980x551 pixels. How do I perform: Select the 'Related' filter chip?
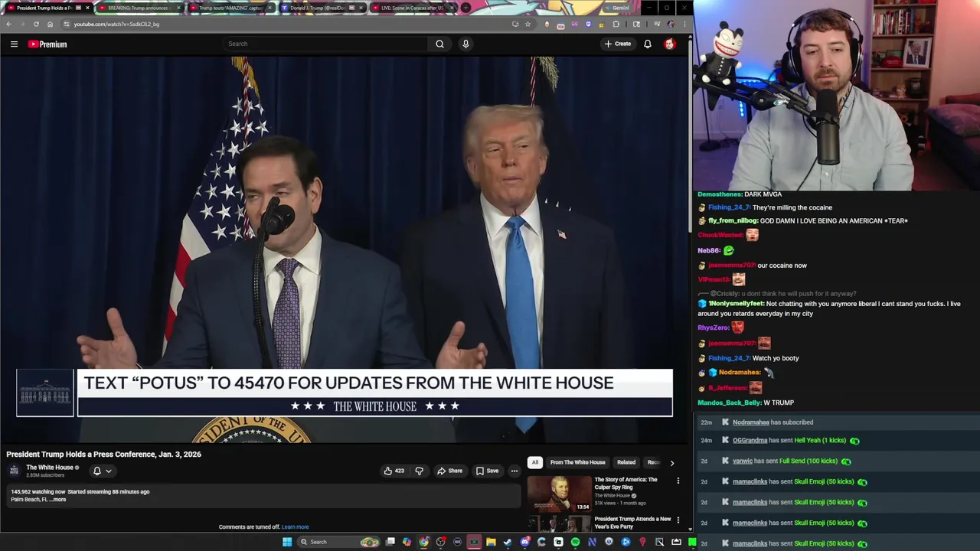point(626,462)
